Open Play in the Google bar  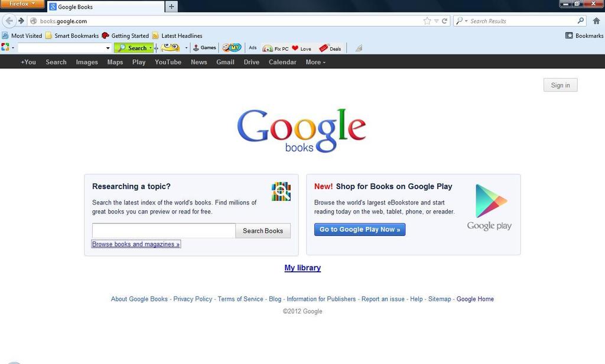[139, 62]
